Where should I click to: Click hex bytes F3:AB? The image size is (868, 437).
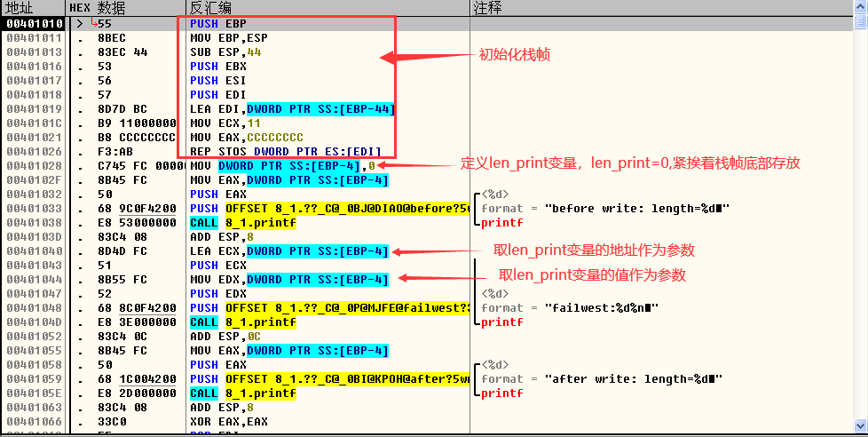(115, 152)
